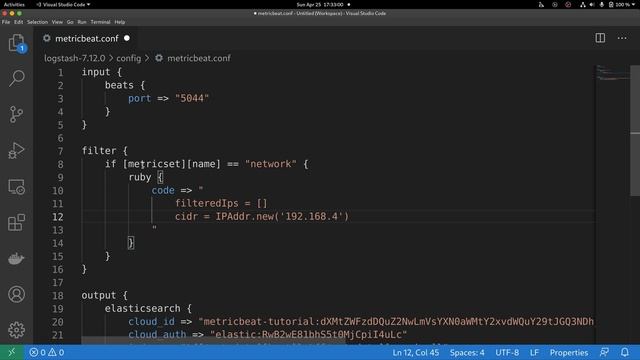This screenshot has height=360, width=640.
Task: Open the Accounts menu icon
Action: point(16,294)
